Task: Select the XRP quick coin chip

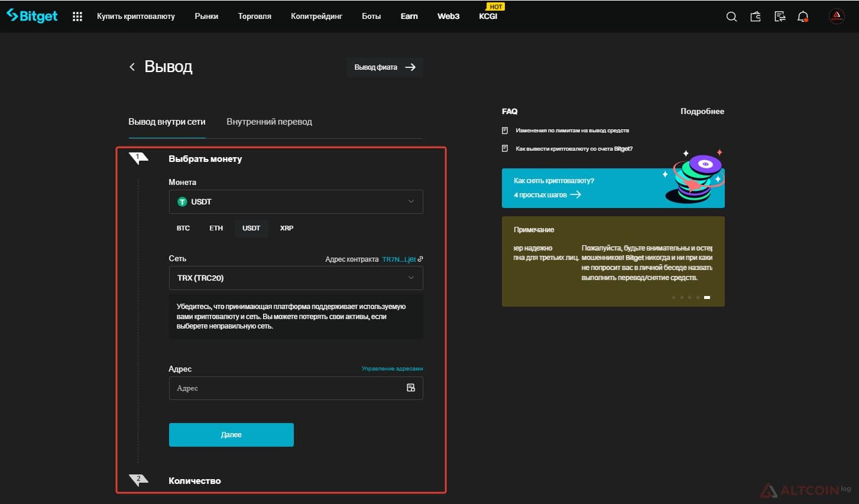Action: tap(287, 228)
